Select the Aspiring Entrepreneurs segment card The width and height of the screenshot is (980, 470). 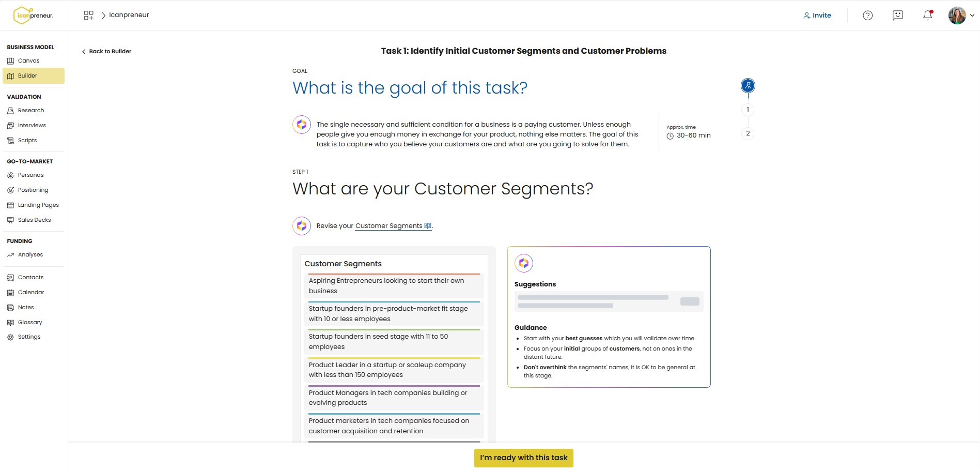[x=394, y=286]
